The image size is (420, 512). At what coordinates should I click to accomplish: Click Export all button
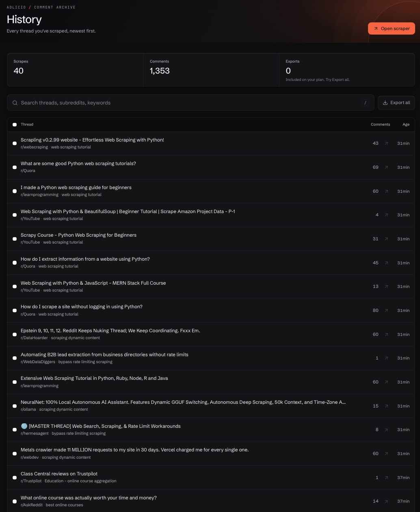pyautogui.click(x=396, y=103)
